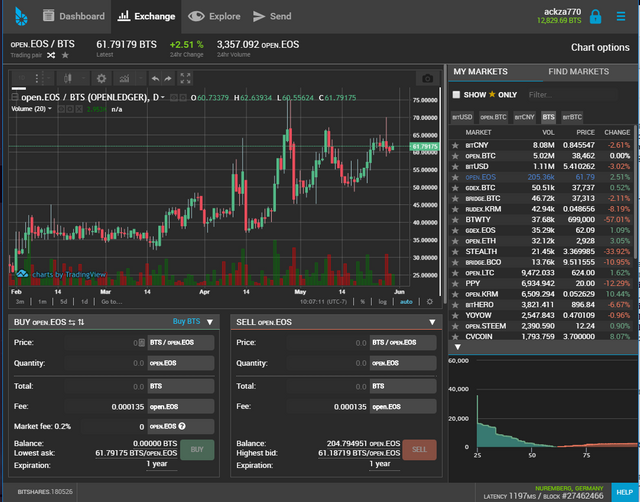Open indicators dropdown arrow
Screen dimensions: 640x502
coord(140,78)
